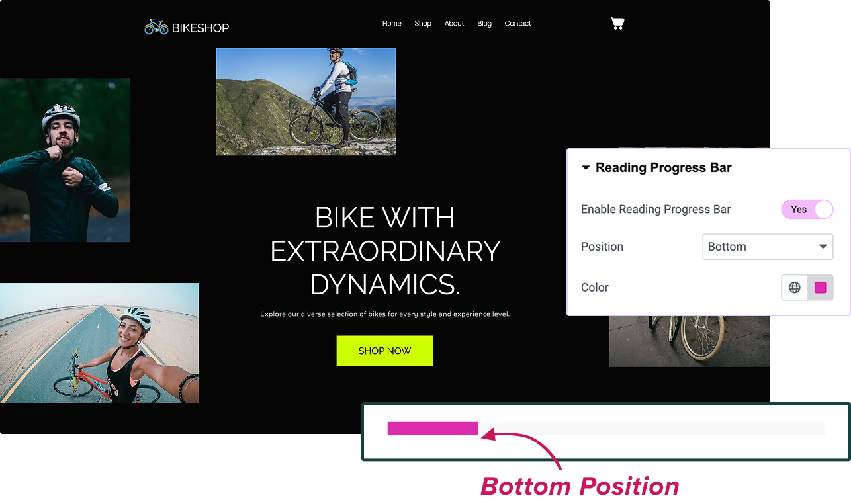Collapse the Reading Progress Bar section

(586, 168)
